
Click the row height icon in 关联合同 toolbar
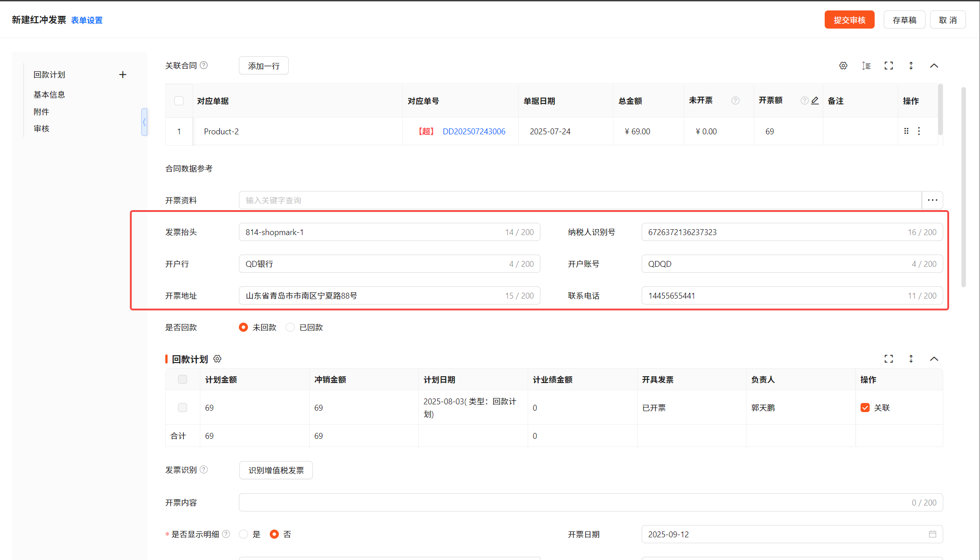[866, 66]
